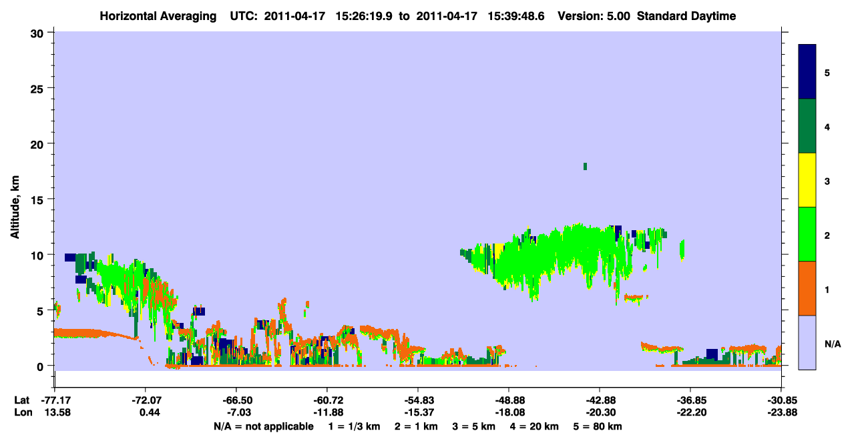The height and width of the screenshot is (445, 868).
Task: Click latitude value -77.17
Action: pos(55,400)
